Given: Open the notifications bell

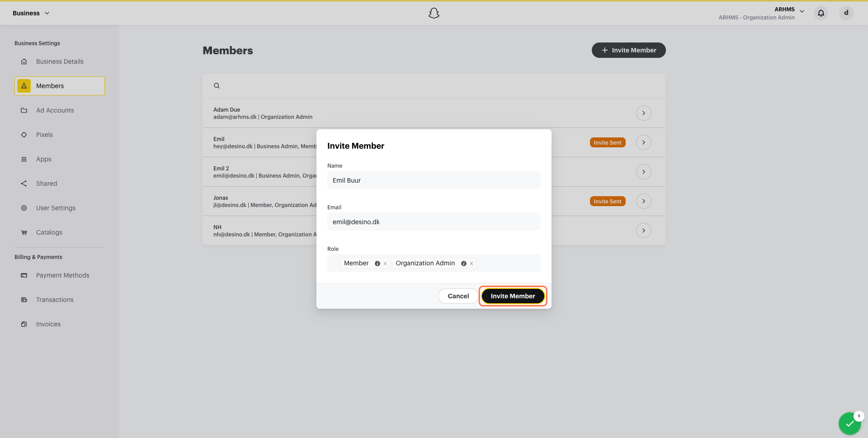Looking at the screenshot, I should 821,13.
